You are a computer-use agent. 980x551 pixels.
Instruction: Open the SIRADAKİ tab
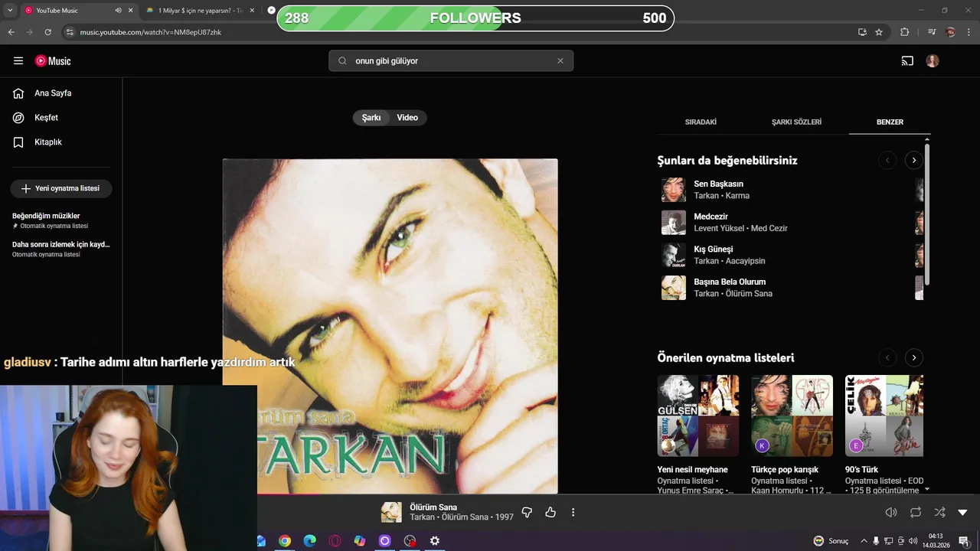click(x=701, y=122)
